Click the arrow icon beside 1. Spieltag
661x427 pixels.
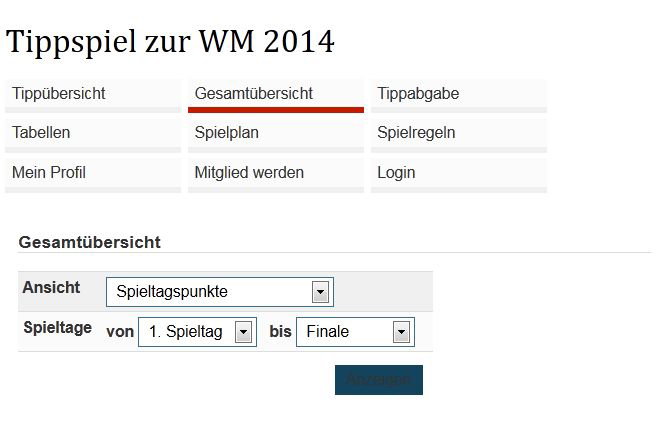click(243, 332)
